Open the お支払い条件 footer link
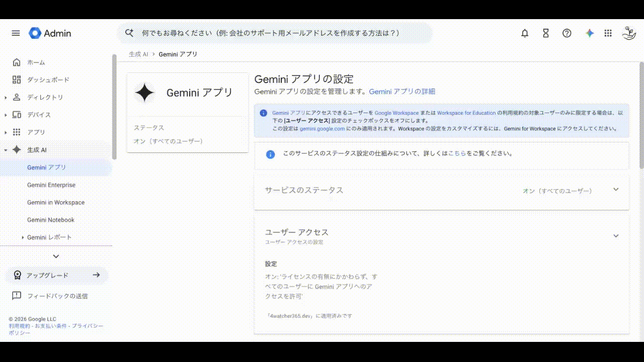 [x=50, y=326]
